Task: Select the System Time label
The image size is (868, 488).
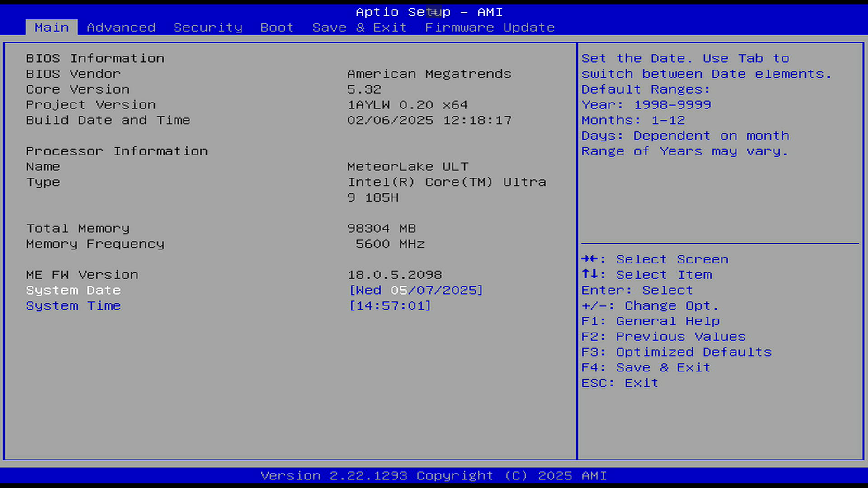Action: tap(73, 306)
